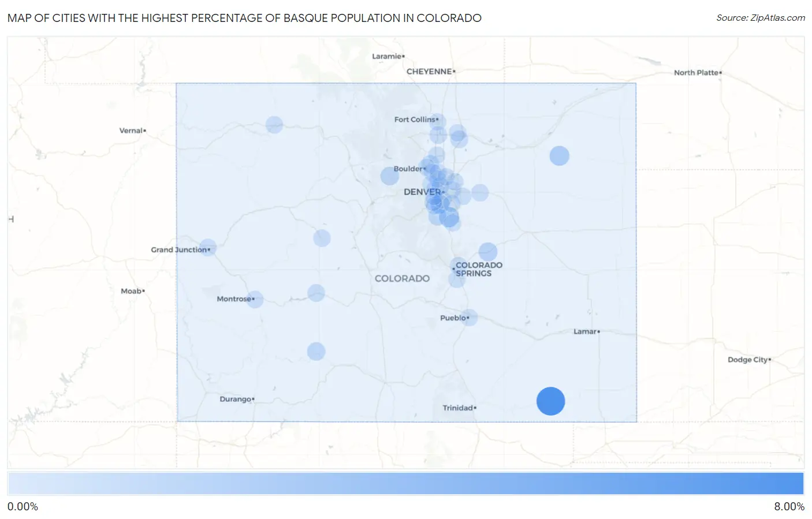Click the bubble at Grand Junction
The width and height of the screenshot is (812, 519).
pyautogui.click(x=207, y=248)
